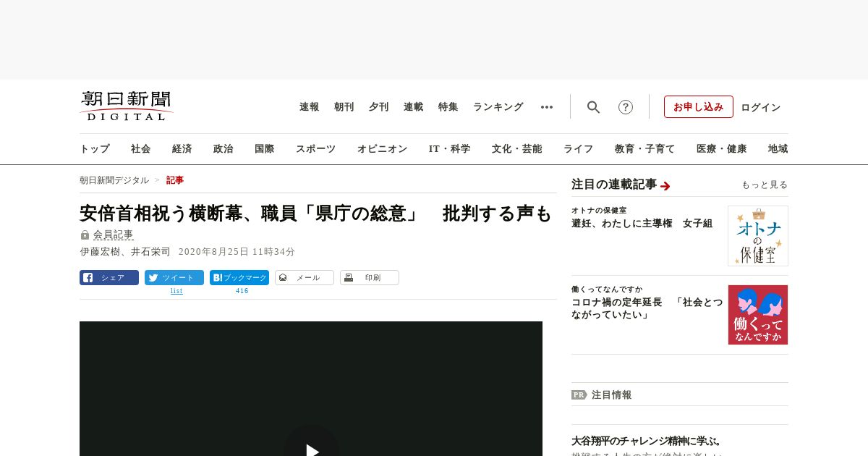Open 避妊、わたしに主導権 女子組 article
The height and width of the screenshot is (456, 868).
pos(642,224)
